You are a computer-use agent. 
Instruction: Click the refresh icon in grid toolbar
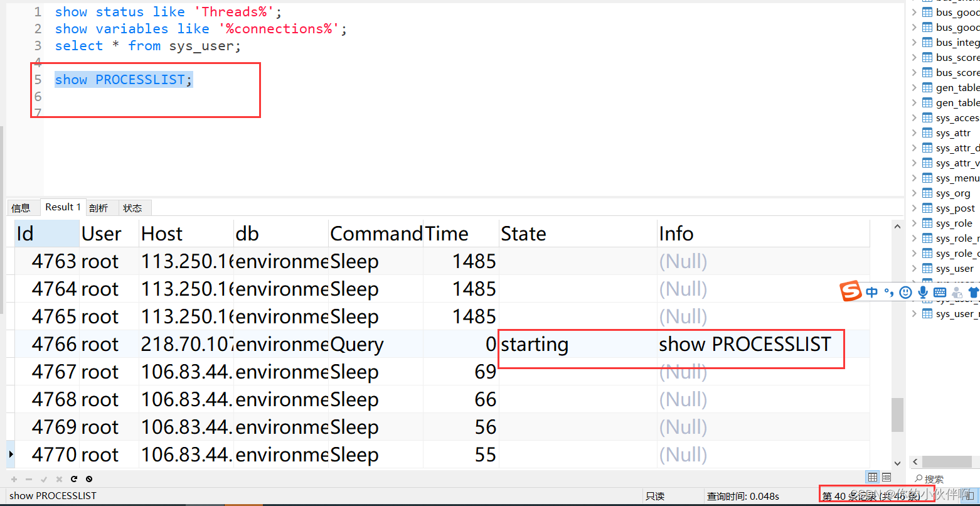click(74, 479)
